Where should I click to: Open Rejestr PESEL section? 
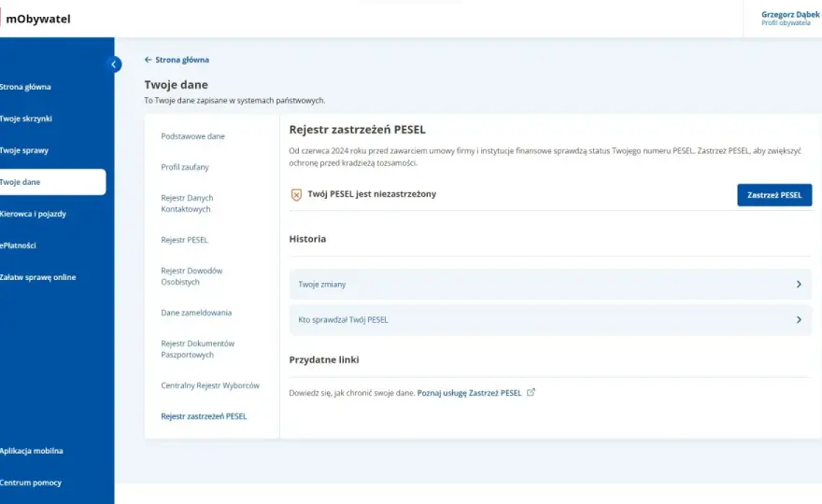tap(184, 240)
